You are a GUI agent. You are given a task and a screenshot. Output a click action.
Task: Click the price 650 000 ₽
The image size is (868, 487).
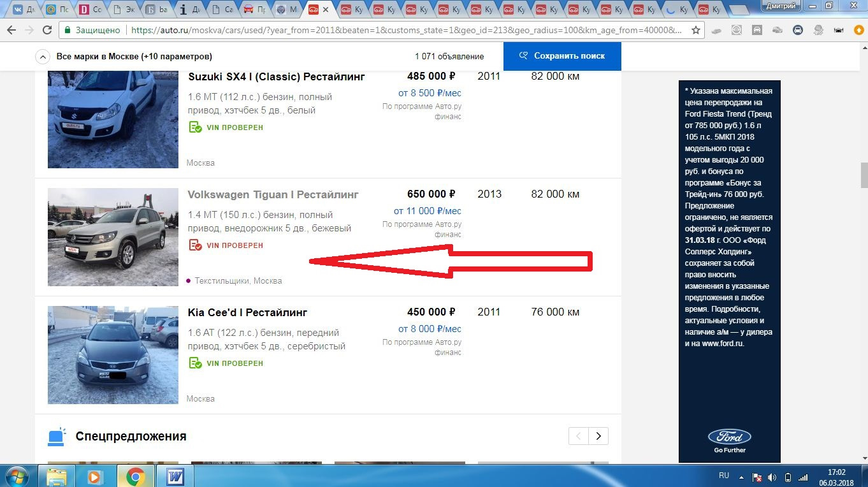coord(431,194)
